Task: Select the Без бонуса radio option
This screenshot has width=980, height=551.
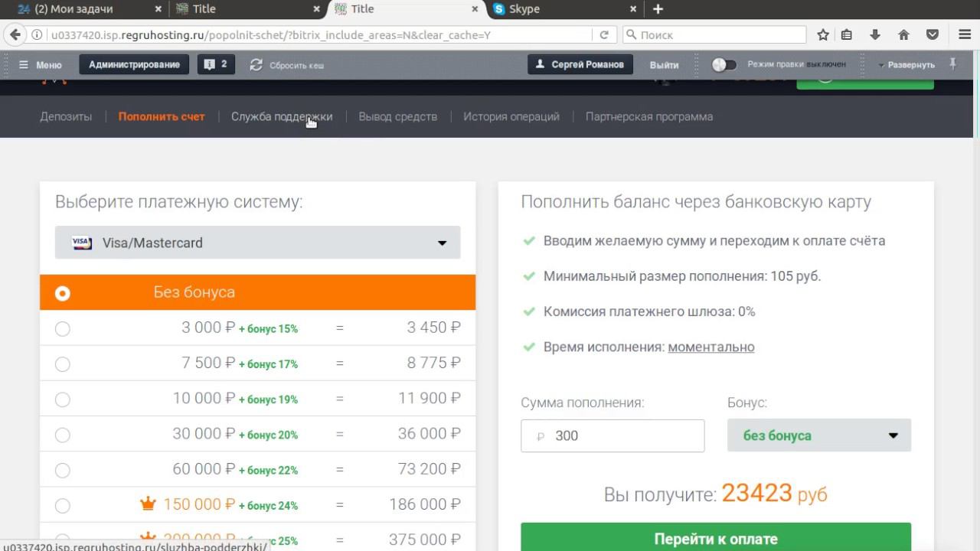Action: tap(63, 293)
